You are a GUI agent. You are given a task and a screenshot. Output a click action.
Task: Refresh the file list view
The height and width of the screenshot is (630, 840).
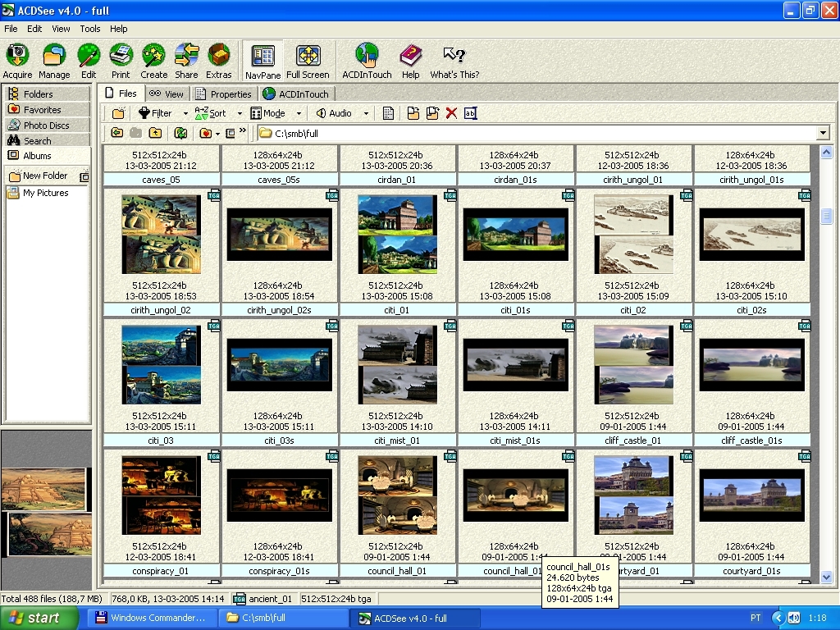coord(180,133)
